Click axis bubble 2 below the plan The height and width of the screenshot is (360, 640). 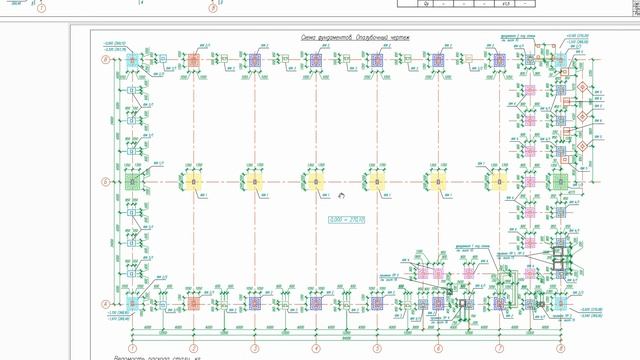pyautogui.click(x=193, y=349)
